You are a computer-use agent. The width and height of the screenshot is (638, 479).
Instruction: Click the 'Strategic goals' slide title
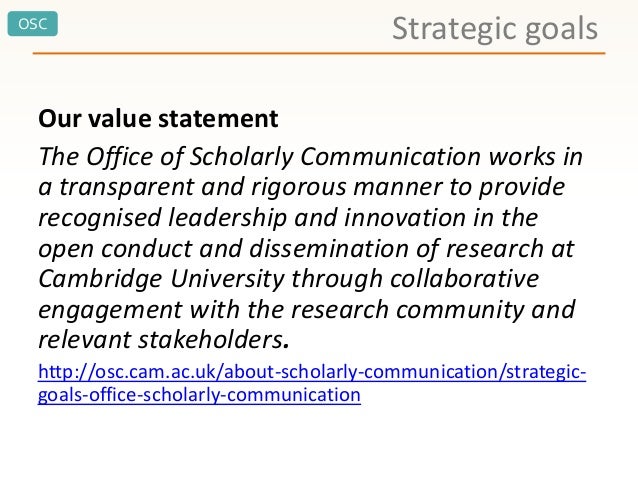tap(494, 28)
